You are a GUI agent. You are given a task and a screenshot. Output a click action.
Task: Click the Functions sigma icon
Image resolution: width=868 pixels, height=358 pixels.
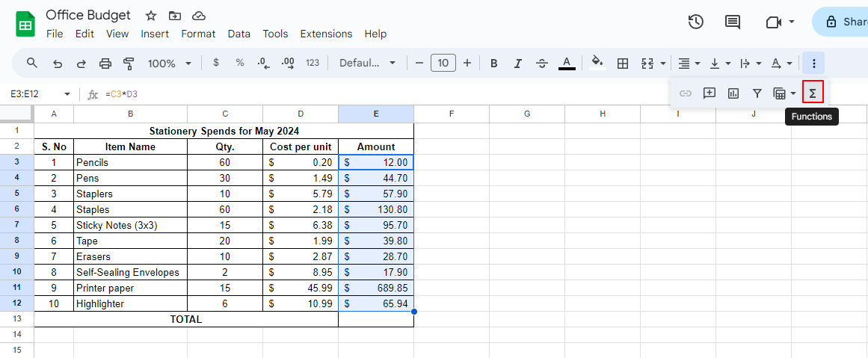[813, 93]
